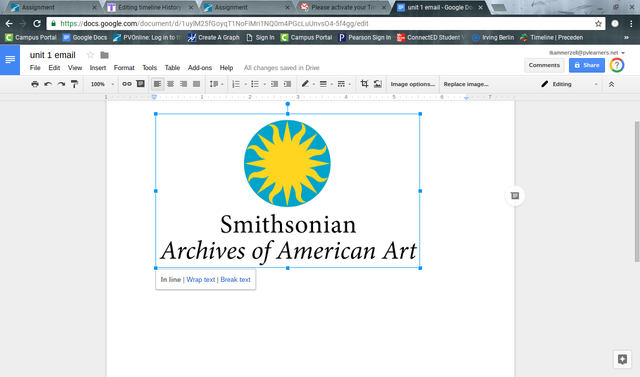Undo the last action
640x377 pixels.
pos(48,84)
